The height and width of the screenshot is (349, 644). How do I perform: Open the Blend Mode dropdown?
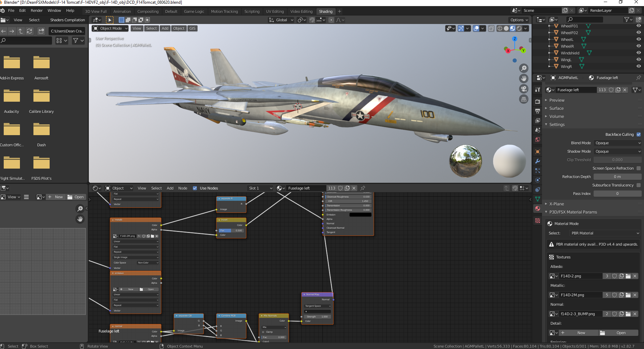tap(617, 143)
